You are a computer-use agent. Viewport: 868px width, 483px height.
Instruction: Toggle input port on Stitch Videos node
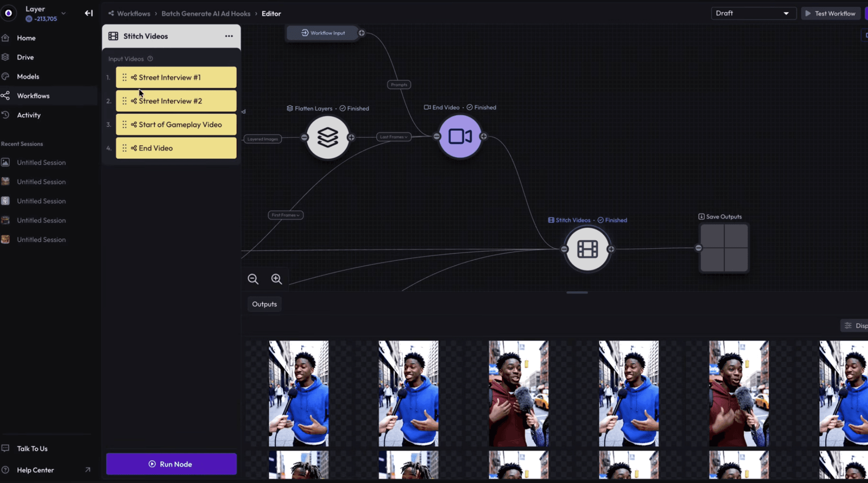coord(564,249)
